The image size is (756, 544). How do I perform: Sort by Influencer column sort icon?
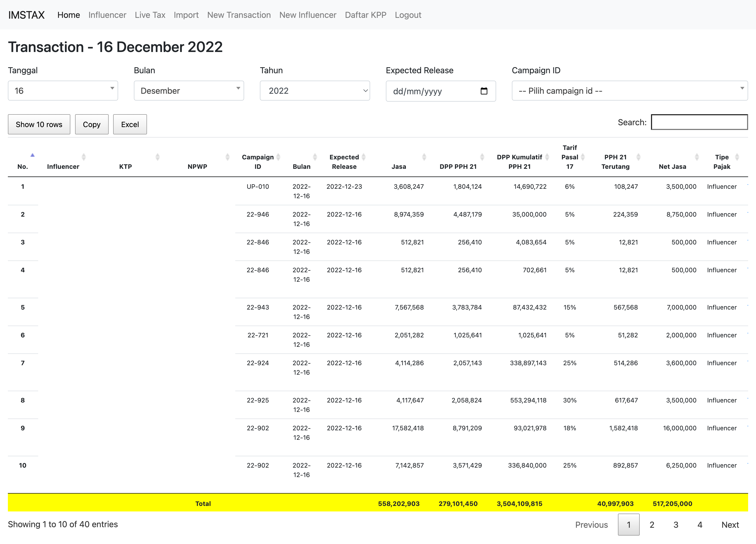pyautogui.click(x=84, y=157)
